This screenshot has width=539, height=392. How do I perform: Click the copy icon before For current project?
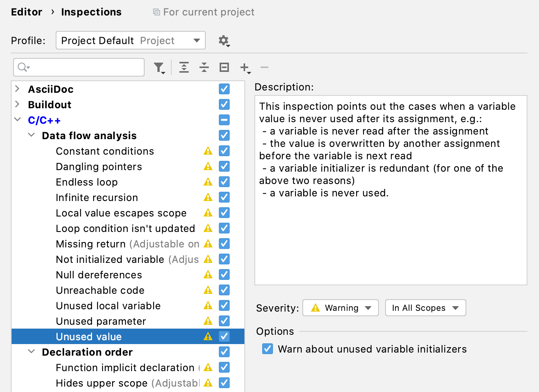click(x=156, y=12)
